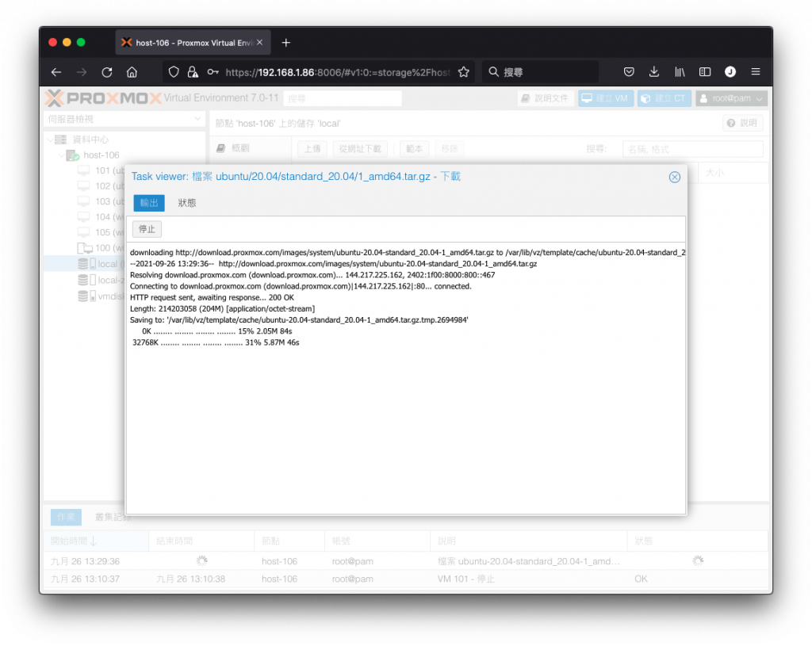Click the OK status of VM 101 task
Viewport: 812px width, 646px height.
click(641, 579)
